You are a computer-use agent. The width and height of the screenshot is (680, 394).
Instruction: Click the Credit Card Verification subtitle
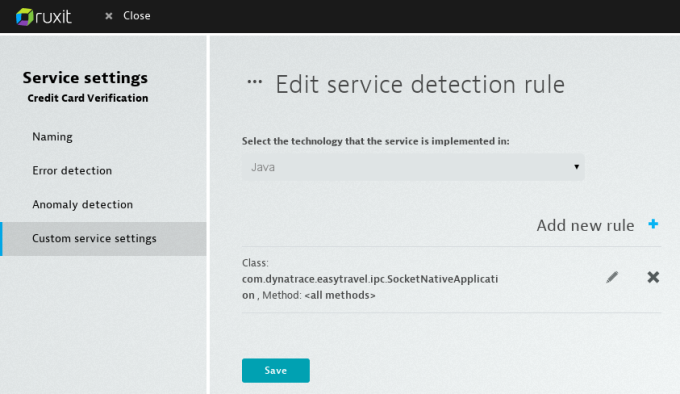click(x=88, y=98)
